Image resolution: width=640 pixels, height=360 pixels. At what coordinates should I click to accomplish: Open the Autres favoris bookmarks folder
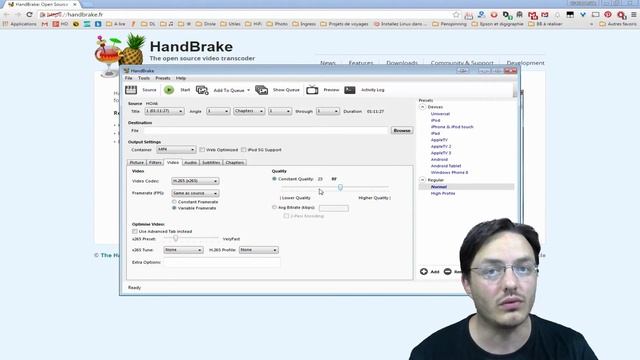pyautogui.click(x=618, y=24)
